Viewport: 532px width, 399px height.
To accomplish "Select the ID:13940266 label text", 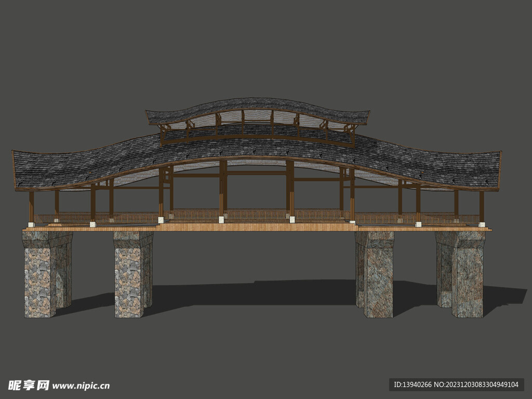I will 413,385.
